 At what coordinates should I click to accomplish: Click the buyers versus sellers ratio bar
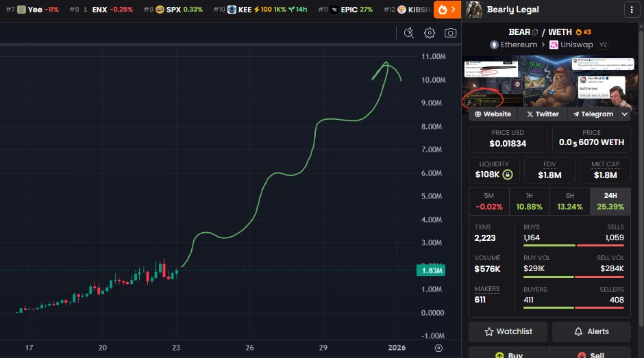click(573, 307)
